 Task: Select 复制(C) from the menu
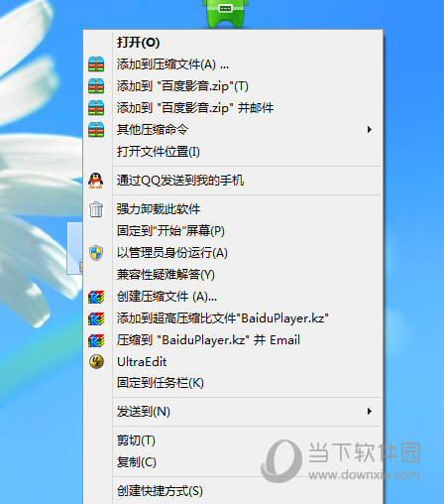tap(233, 462)
